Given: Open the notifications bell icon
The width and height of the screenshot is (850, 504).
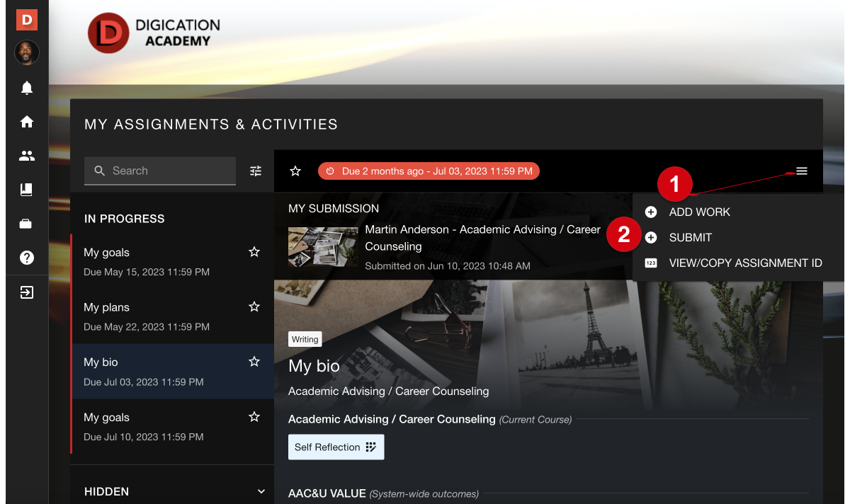Looking at the screenshot, I should click(x=27, y=88).
